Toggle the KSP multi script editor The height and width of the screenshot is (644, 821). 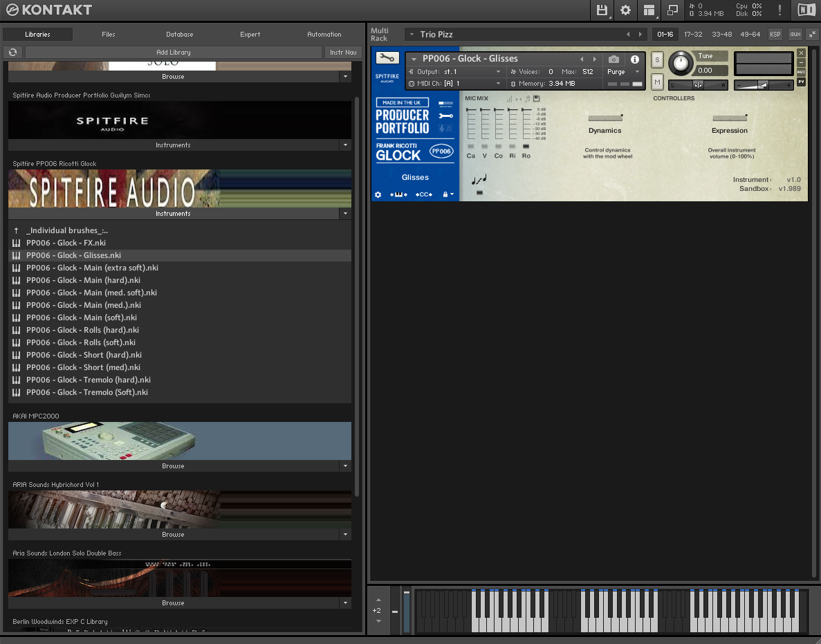point(775,35)
